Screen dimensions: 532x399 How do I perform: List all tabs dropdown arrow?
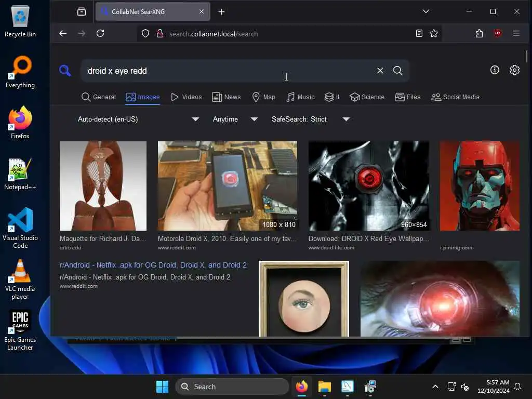(x=426, y=11)
